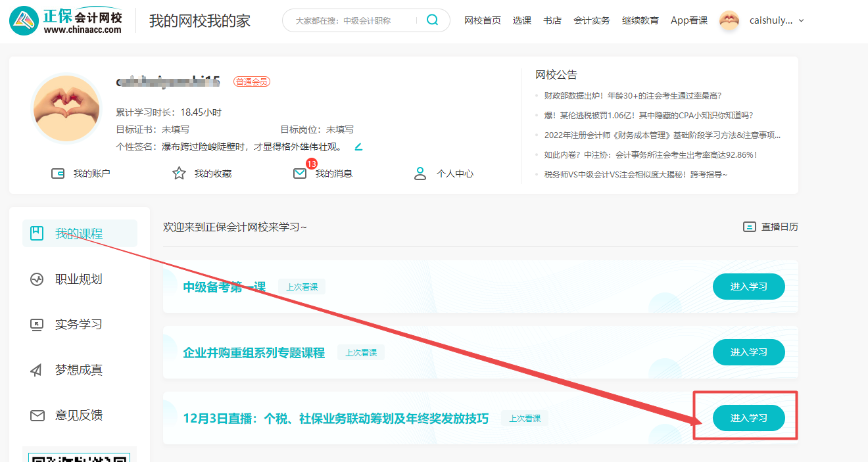
Task: Select 梦想成真 in the sidebar
Action: (x=80, y=370)
